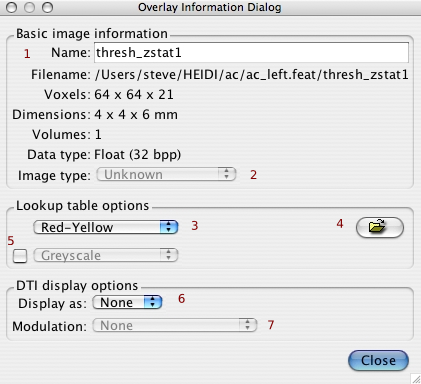Click the Overlay Information Dialog title bar
Viewport: 421px width, 384px height.
click(x=210, y=7)
